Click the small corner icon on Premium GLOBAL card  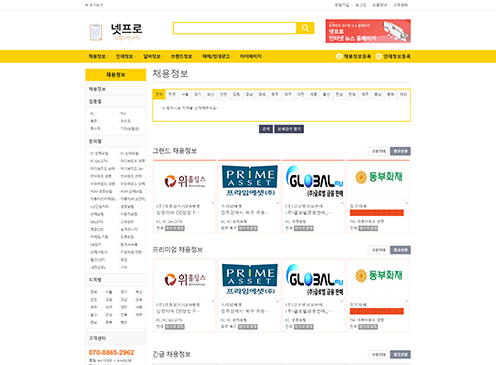tap(342, 301)
